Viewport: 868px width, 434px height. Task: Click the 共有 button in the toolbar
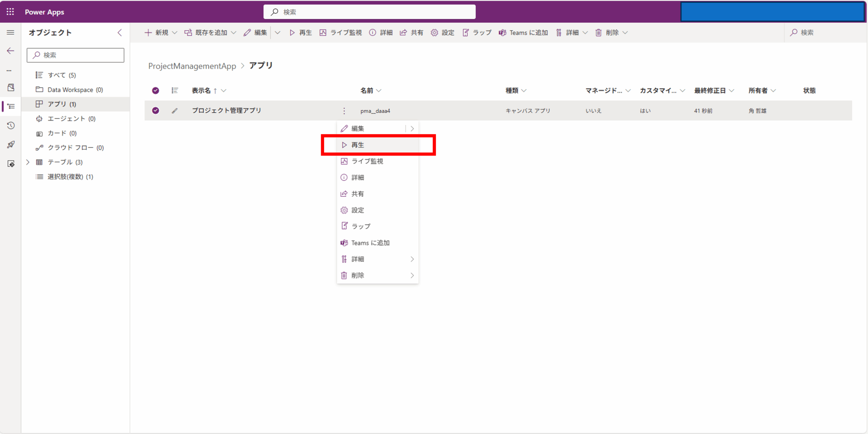click(411, 33)
